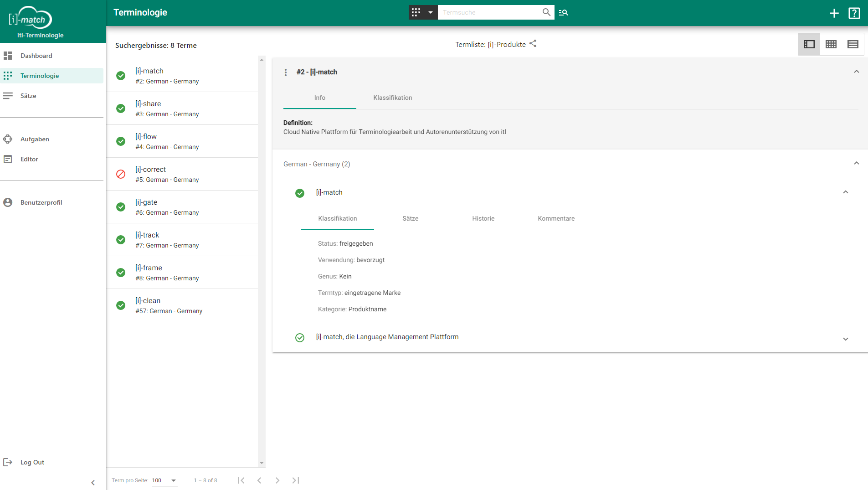
Task: Open the three-dot menu of #2 - [i]-match
Action: tap(286, 72)
